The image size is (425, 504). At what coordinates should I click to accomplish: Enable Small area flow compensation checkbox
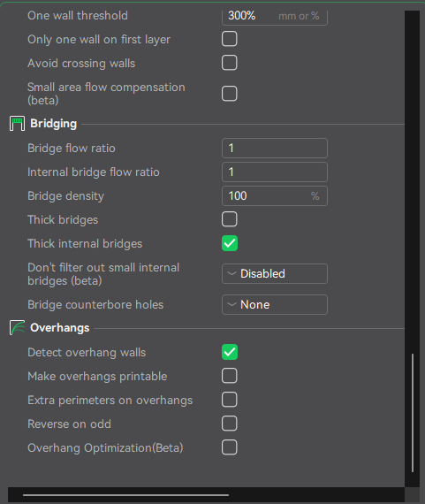(230, 94)
